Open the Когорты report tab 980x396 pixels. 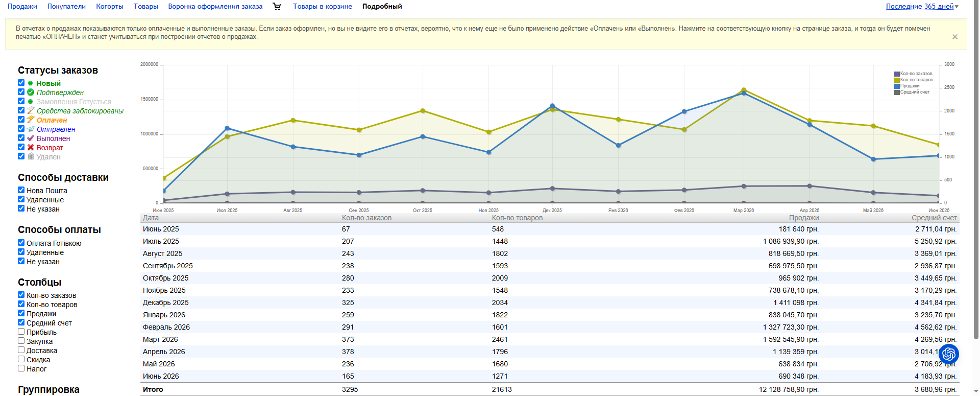(110, 7)
